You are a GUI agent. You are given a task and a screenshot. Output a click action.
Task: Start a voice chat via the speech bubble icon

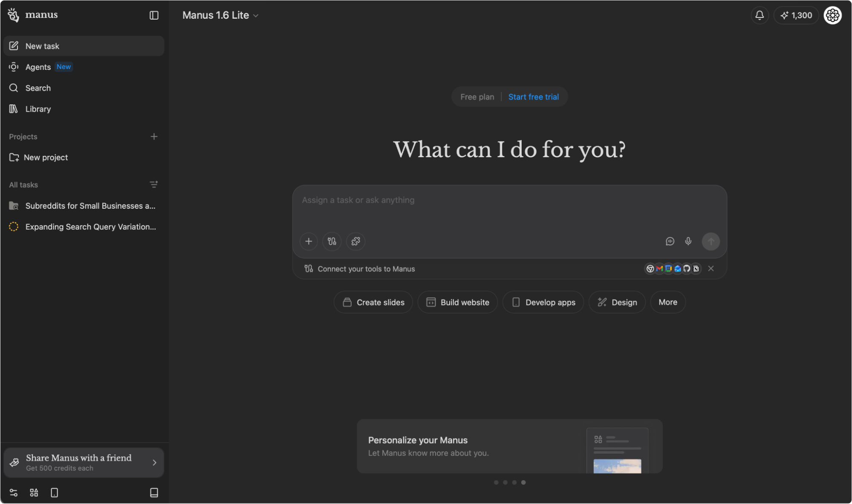click(670, 241)
